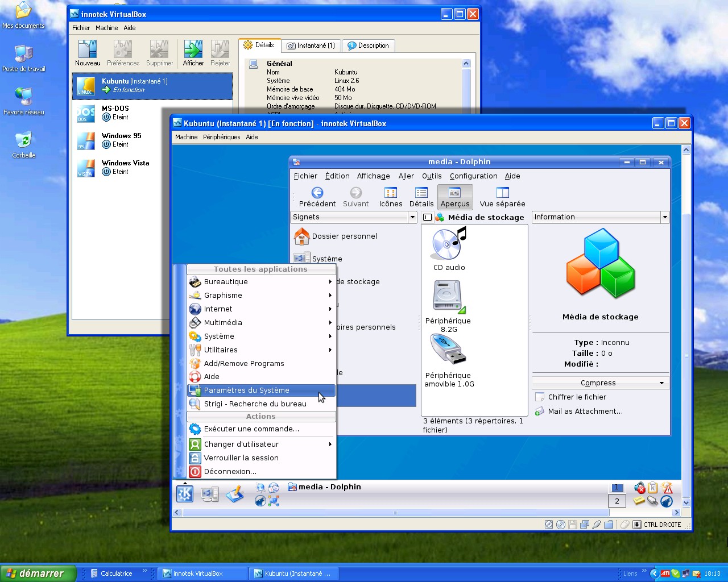Open Poste de travail desktop icon
This screenshot has width=728, height=582.
[23, 58]
